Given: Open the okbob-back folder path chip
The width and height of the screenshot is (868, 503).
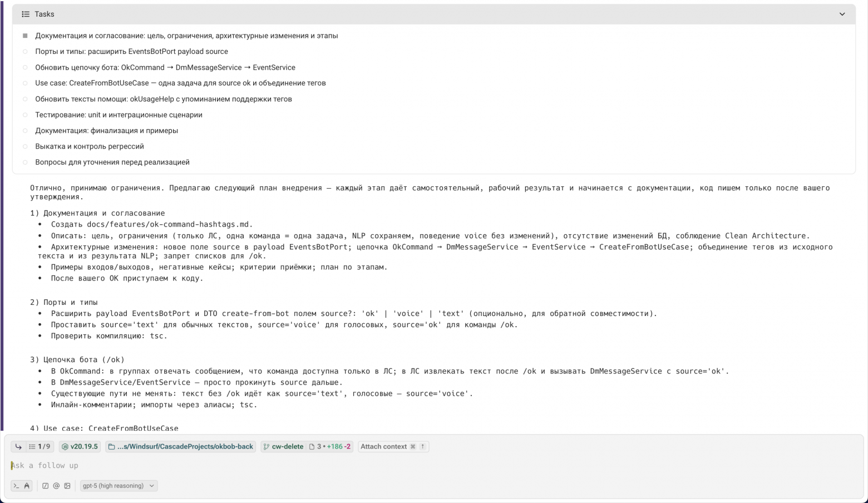Looking at the screenshot, I should [x=180, y=446].
